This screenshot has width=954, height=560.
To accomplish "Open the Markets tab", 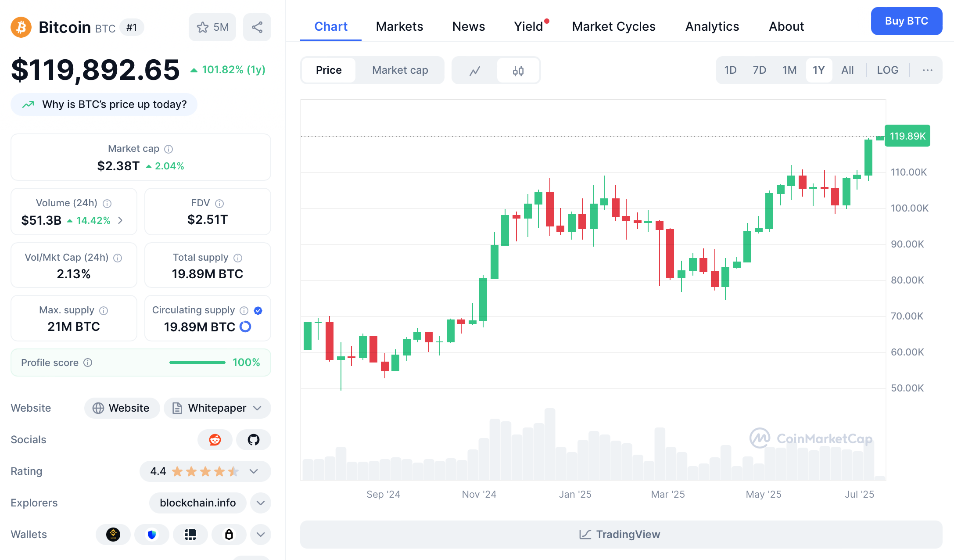I will pyautogui.click(x=399, y=26).
